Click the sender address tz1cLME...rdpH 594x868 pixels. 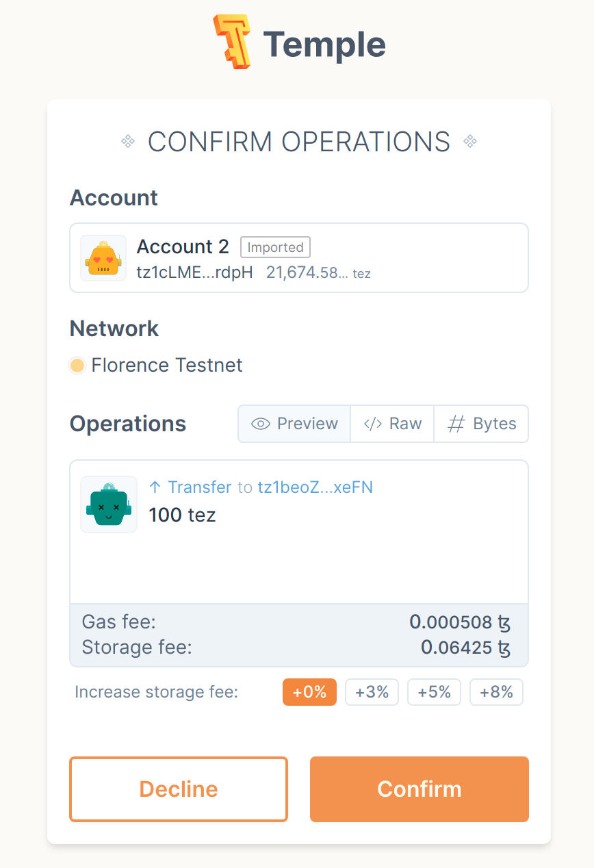pyautogui.click(x=194, y=272)
